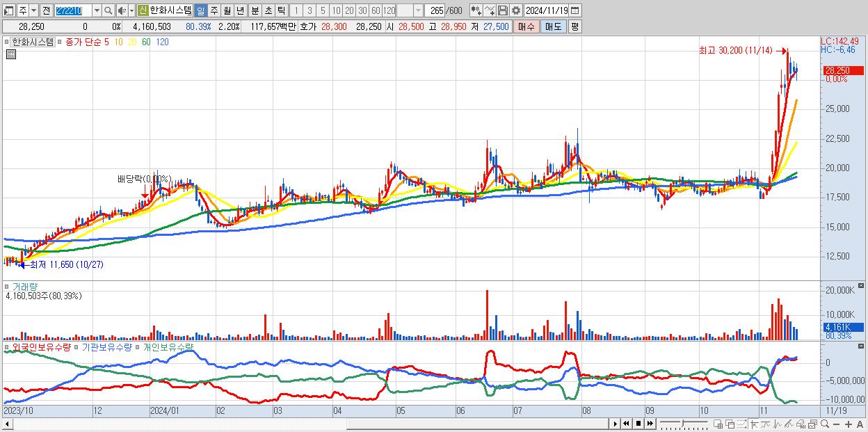
Task: Click the crosshair cursor tool icon
Action: [755, 424]
